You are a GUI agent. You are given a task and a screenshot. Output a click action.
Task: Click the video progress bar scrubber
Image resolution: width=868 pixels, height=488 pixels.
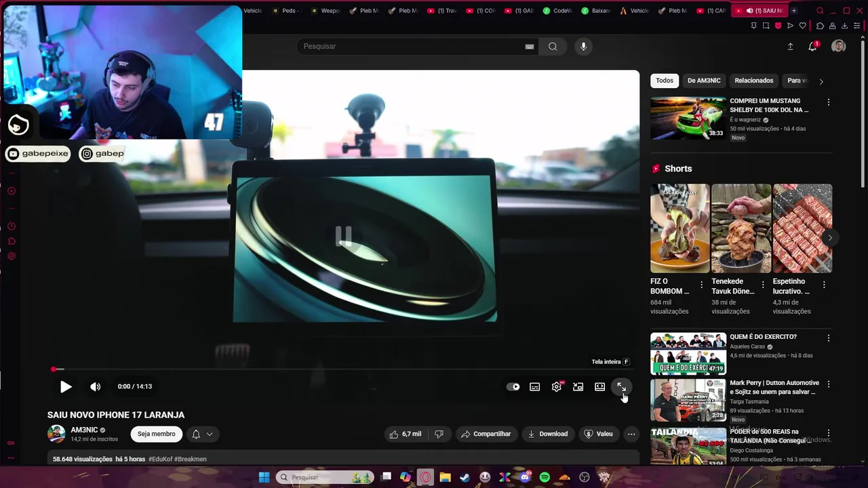[54, 369]
